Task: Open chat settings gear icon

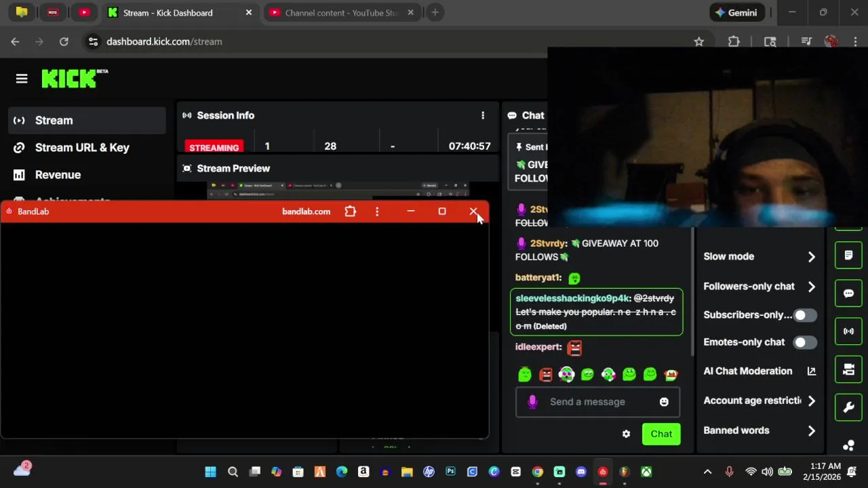Action: tap(626, 434)
